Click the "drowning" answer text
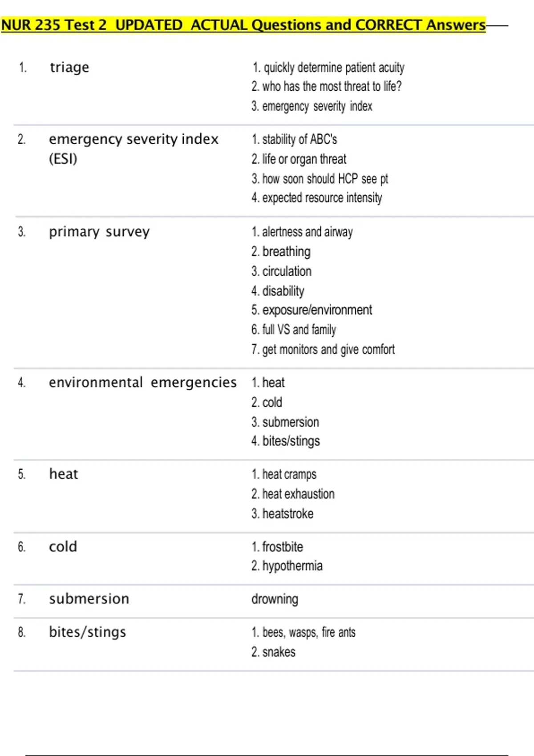Screen dimensions: 534x756 (x=275, y=599)
